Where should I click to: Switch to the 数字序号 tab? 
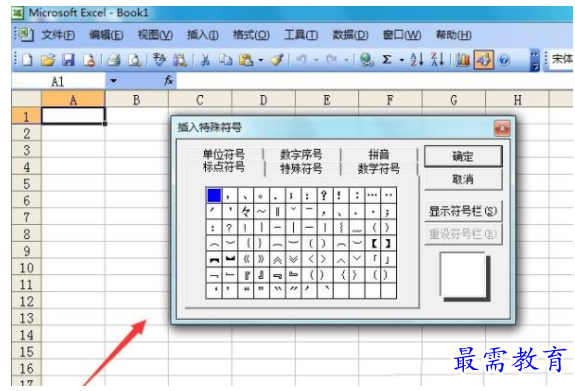(x=301, y=154)
